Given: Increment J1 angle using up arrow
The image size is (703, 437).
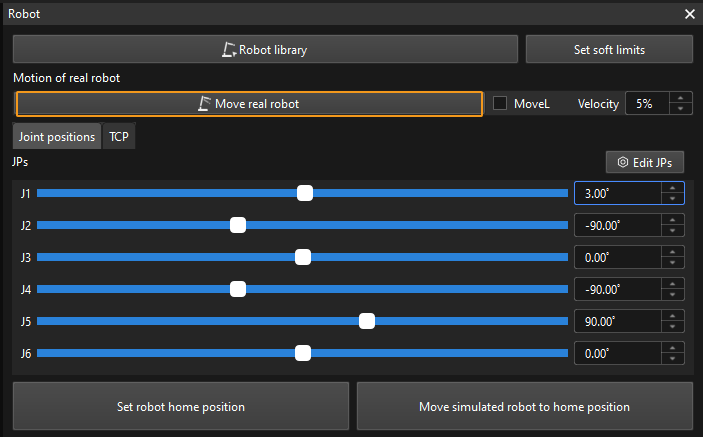Looking at the screenshot, I should click(673, 188).
